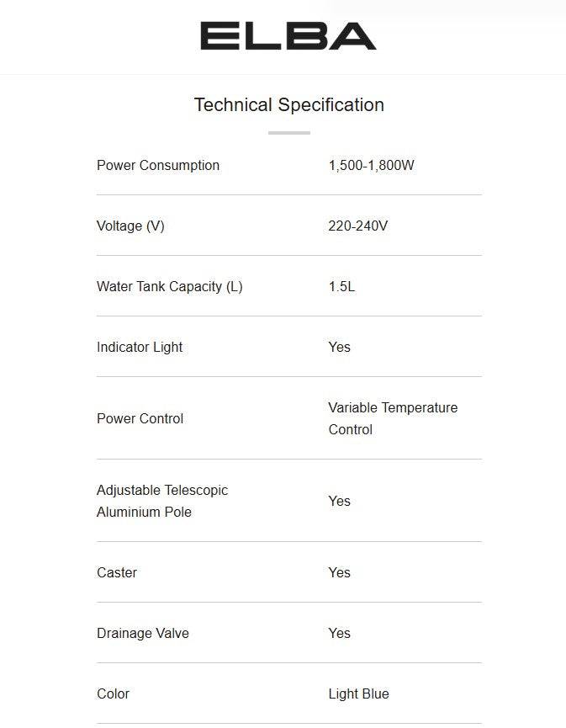Viewport: 566px width, 728px height.
Task: Select the Variable Temperature Control value
Action: click(393, 418)
